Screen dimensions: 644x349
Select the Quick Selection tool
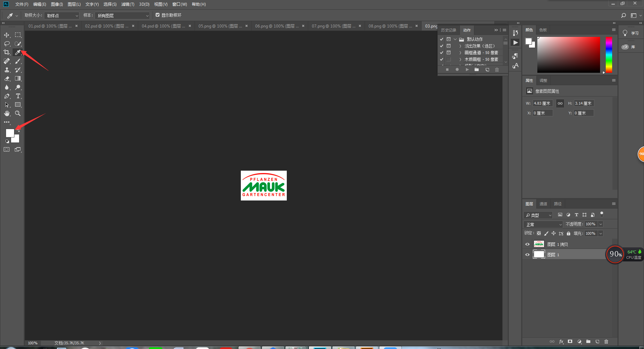(18, 44)
